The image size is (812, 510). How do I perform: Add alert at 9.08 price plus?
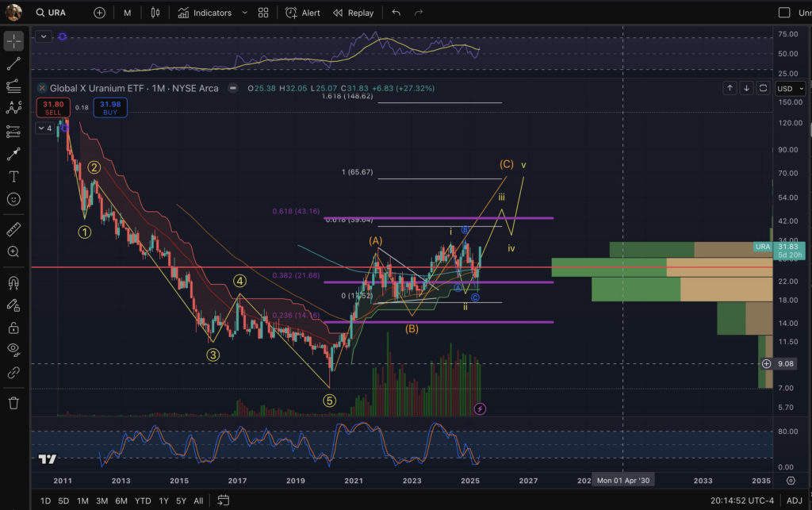click(767, 364)
